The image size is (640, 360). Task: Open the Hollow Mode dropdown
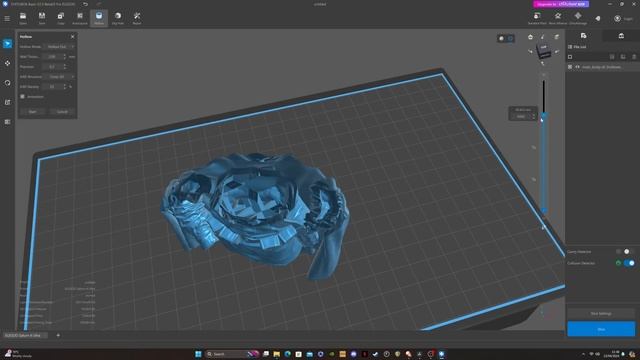pos(60,47)
